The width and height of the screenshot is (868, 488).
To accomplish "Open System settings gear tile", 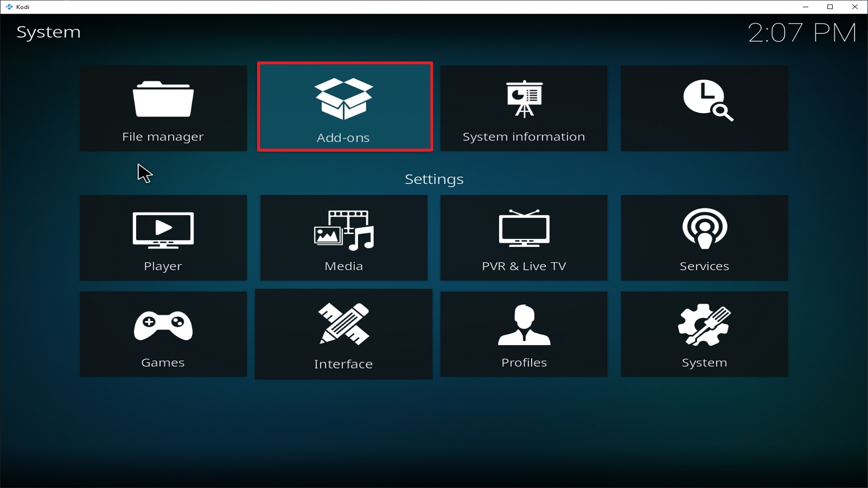I will [704, 334].
